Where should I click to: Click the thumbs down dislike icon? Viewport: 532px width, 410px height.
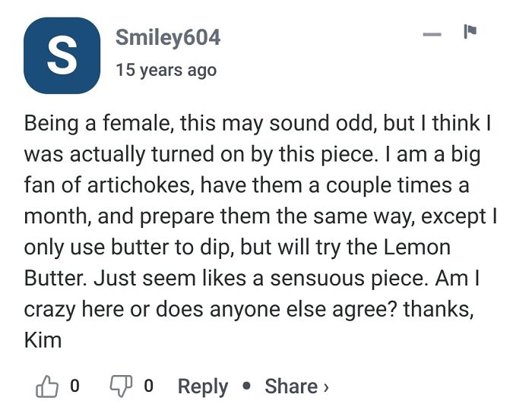pyautogui.click(x=122, y=386)
